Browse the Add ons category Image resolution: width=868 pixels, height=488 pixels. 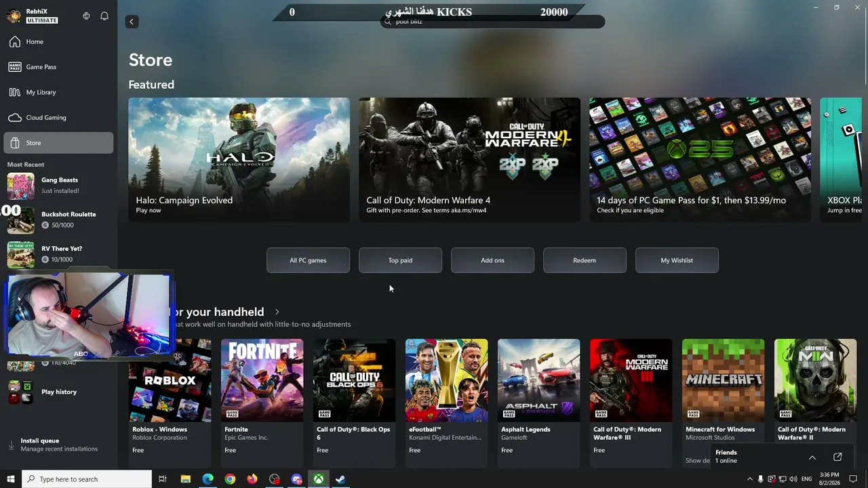click(492, 260)
